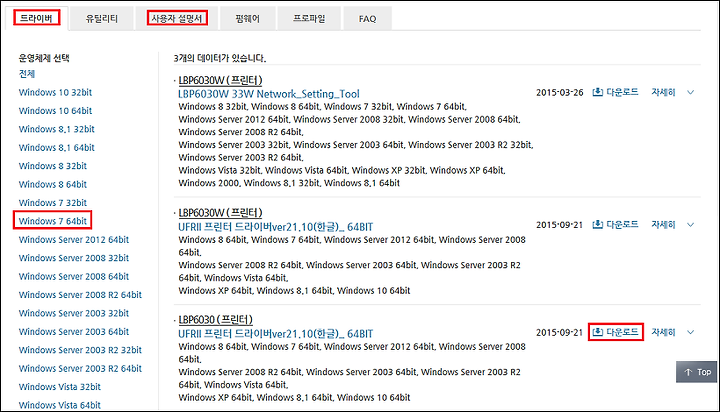Open LBP6030W 33W Network_Setting_Tool link
The image size is (720, 412).
269,94
